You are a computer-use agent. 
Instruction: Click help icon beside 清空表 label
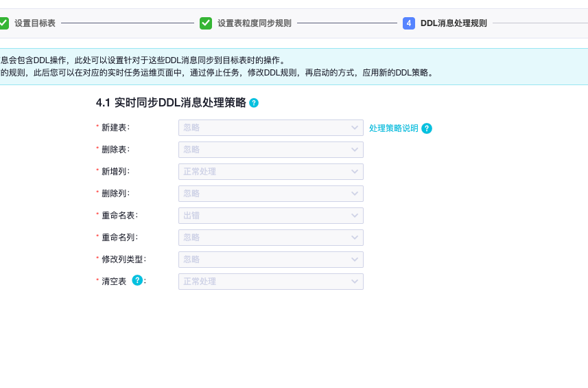pos(138,280)
